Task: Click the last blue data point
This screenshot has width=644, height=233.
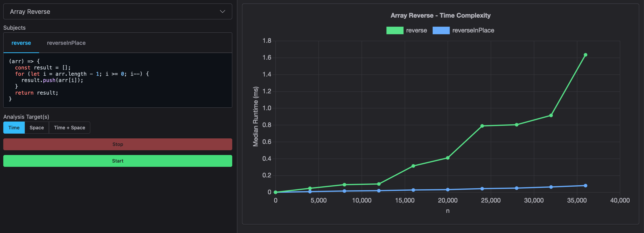Action: (x=586, y=186)
